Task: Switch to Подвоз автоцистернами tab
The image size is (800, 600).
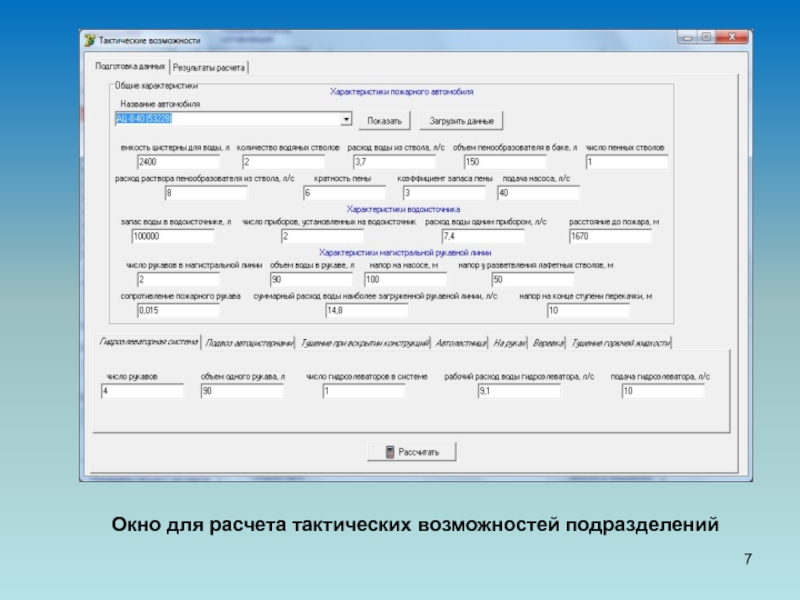Action: coord(249,343)
